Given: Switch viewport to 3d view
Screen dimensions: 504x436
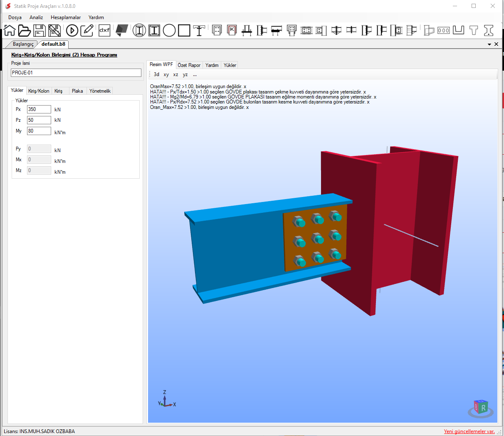Looking at the screenshot, I should 156,74.
